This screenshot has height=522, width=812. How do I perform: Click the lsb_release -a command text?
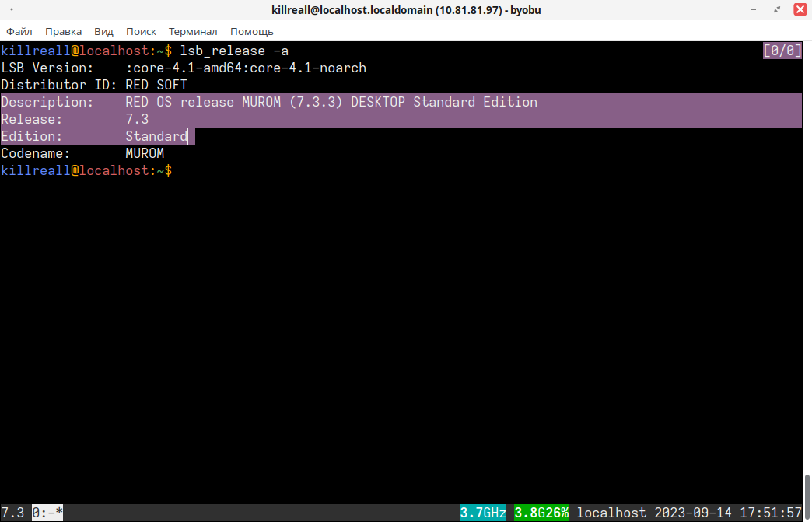[234, 51]
